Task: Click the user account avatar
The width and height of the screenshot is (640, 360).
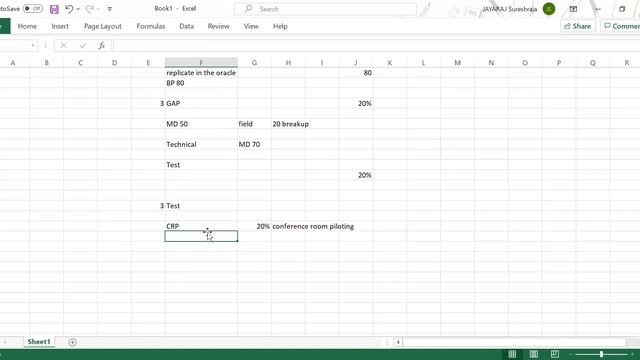Action: (549, 9)
